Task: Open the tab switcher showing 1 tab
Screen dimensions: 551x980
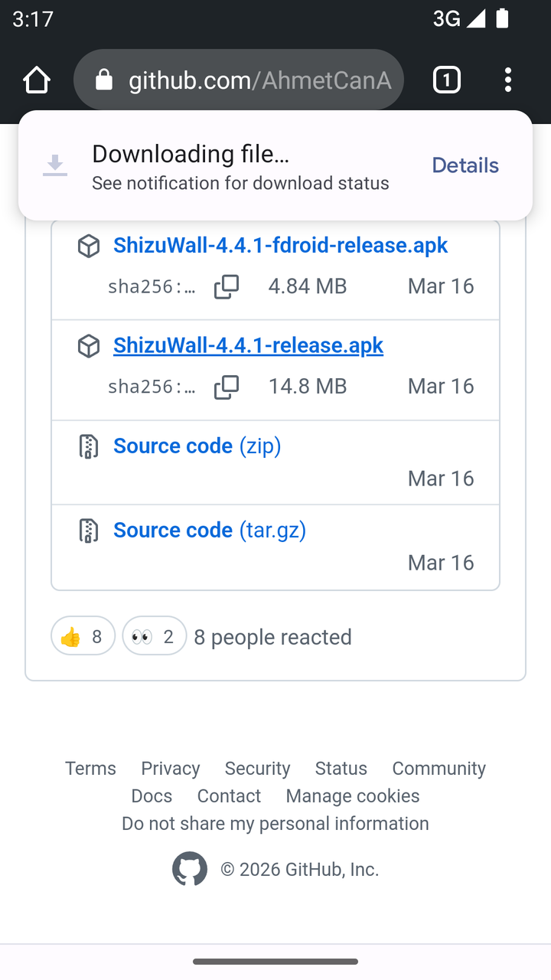Action: point(447,80)
